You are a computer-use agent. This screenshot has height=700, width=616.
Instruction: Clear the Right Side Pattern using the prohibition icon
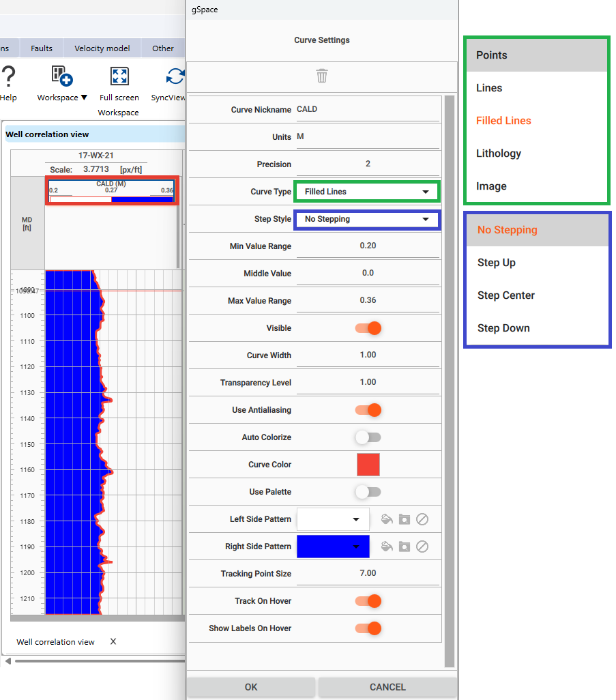click(x=422, y=546)
